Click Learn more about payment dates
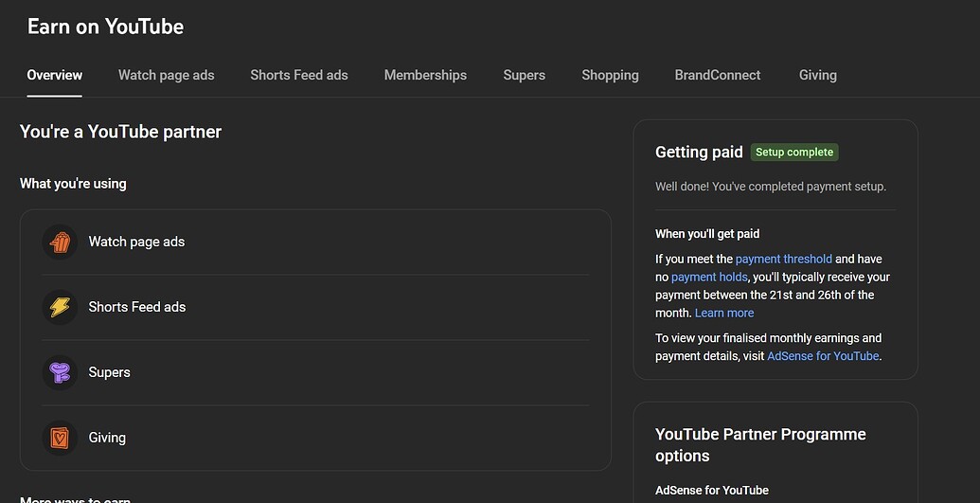This screenshot has width=980, height=503. pos(724,313)
